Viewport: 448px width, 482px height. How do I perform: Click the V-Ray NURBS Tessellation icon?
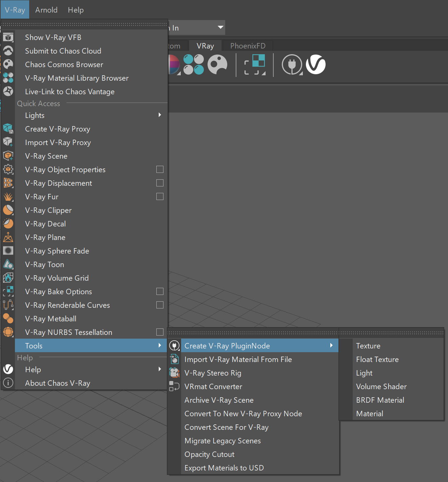[8, 332]
